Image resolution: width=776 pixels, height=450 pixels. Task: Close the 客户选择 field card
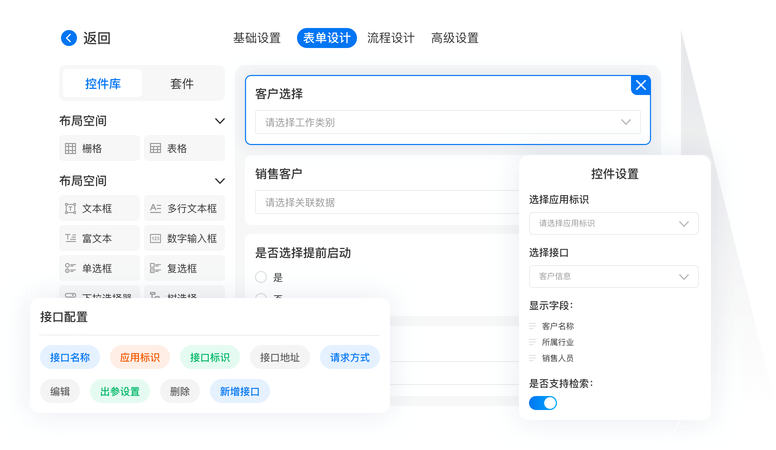coord(641,85)
